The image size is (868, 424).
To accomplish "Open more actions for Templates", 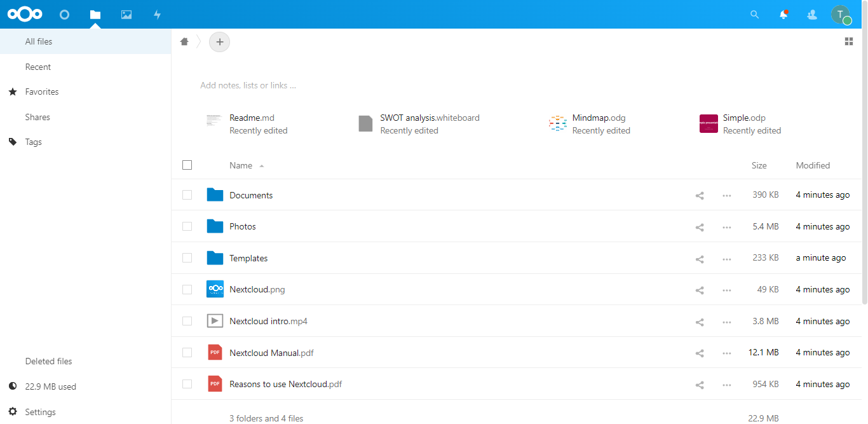I will click(x=727, y=259).
